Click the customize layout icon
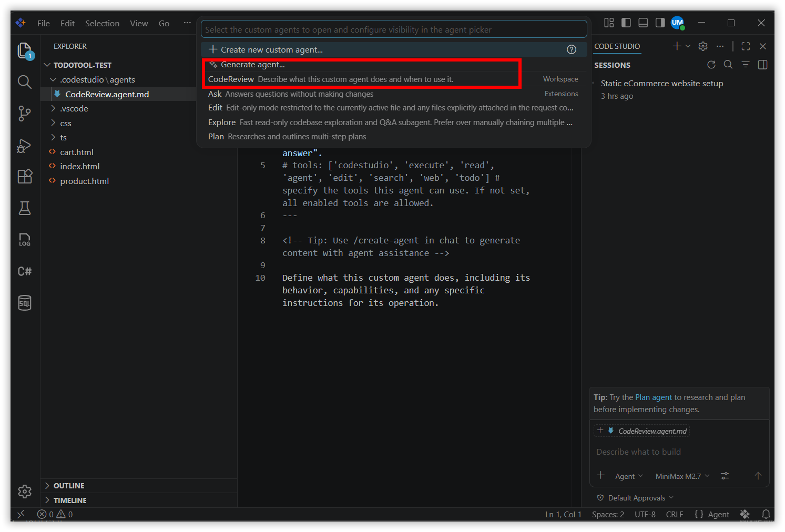The height and width of the screenshot is (532, 785). [609, 23]
